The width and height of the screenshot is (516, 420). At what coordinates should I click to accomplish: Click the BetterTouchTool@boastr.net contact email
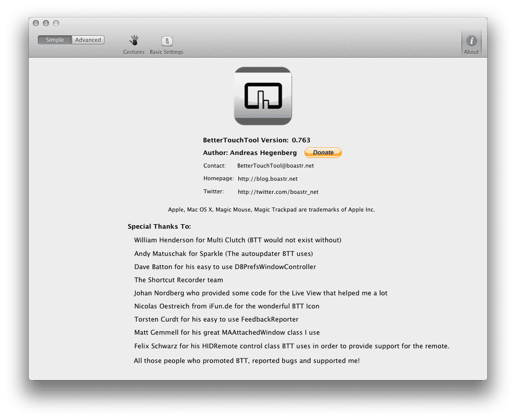[275, 165]
